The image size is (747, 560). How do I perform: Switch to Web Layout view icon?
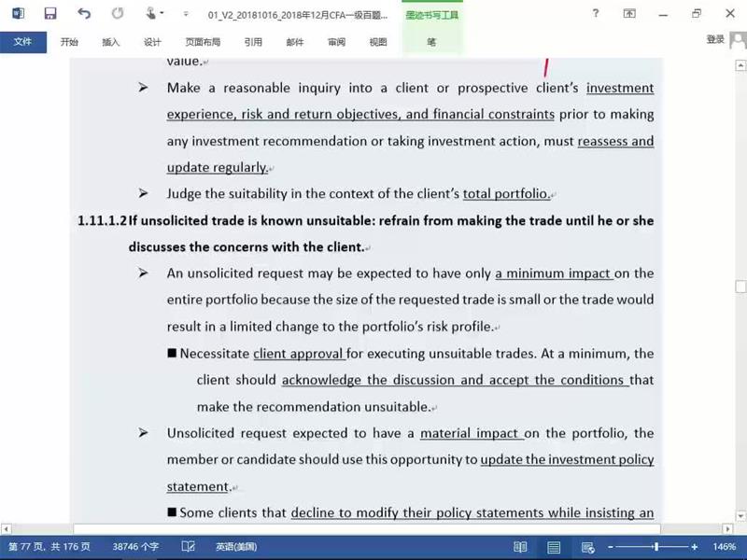588,547
